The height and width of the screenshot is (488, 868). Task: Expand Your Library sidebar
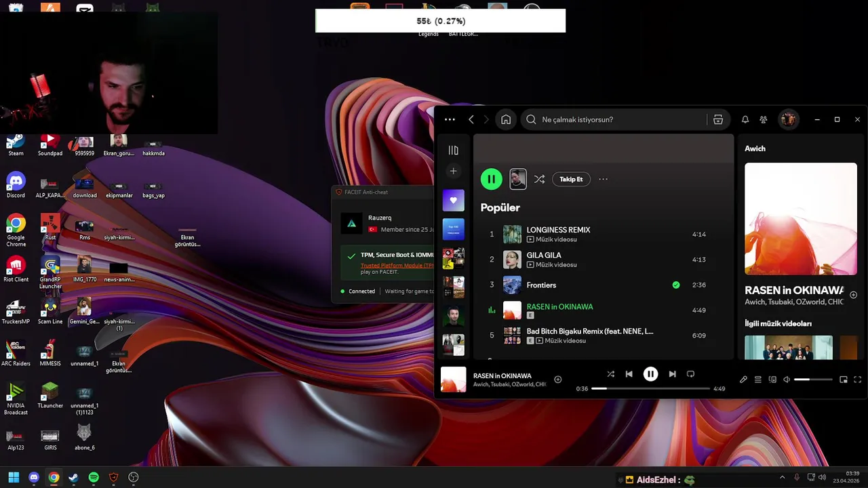click(x=454, y=150)
